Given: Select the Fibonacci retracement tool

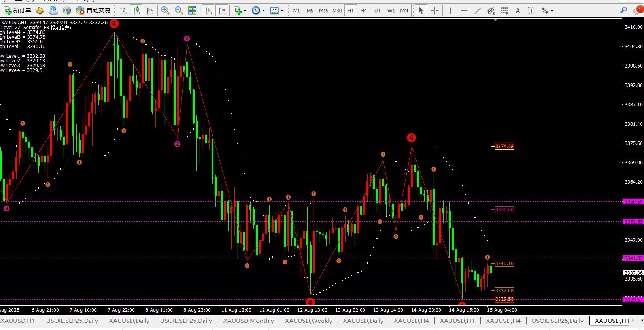Looking at the screenshot, I should tap(504, 11).
